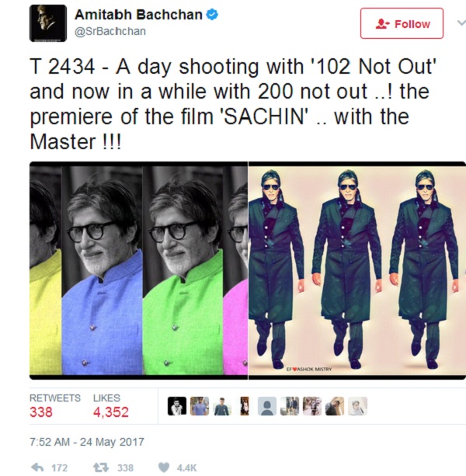The width and height of the screenshot is (466, 476).
Task: Follow Amitabh Bachchan
Action: tap(402, 23)
